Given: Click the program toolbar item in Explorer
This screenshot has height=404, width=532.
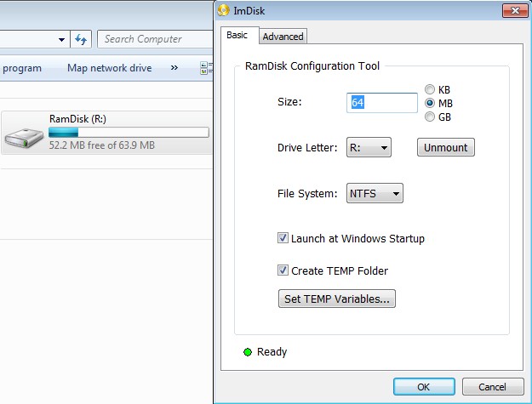Looking at the screenshot, I should pos(22,68).
